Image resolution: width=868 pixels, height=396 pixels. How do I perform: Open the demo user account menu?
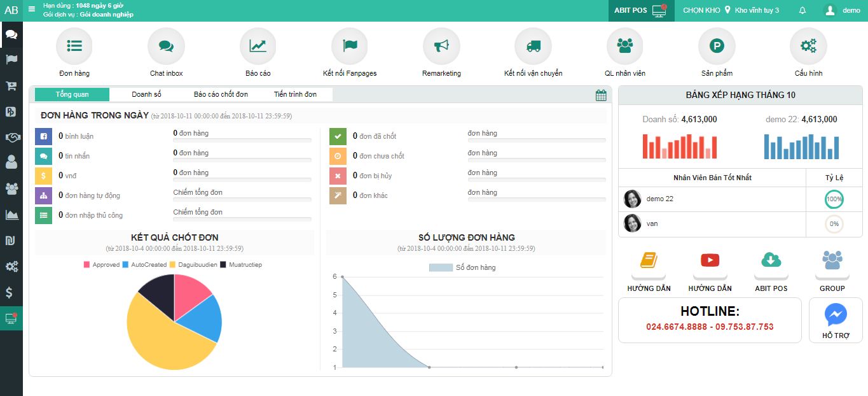pyautogui.click(x=842, y=10)
